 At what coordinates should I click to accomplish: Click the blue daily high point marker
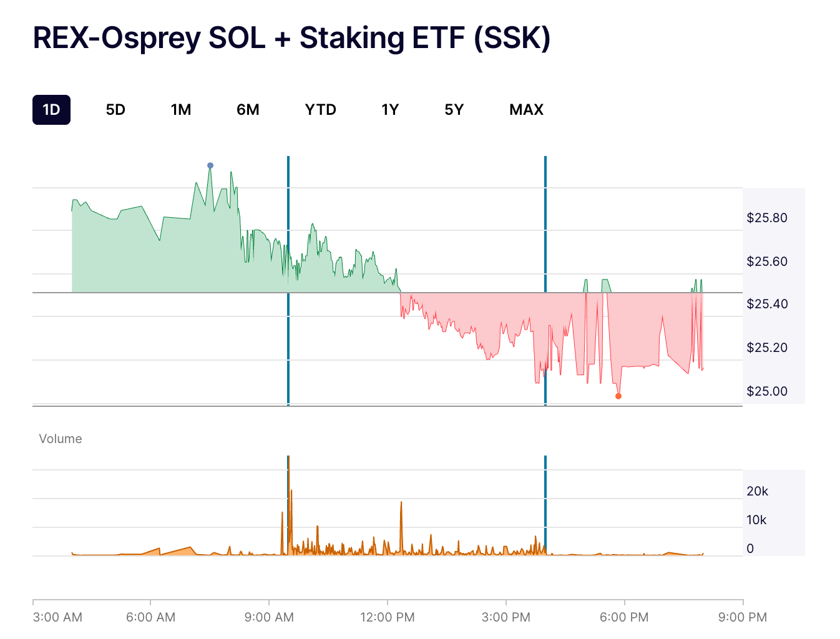210,165
